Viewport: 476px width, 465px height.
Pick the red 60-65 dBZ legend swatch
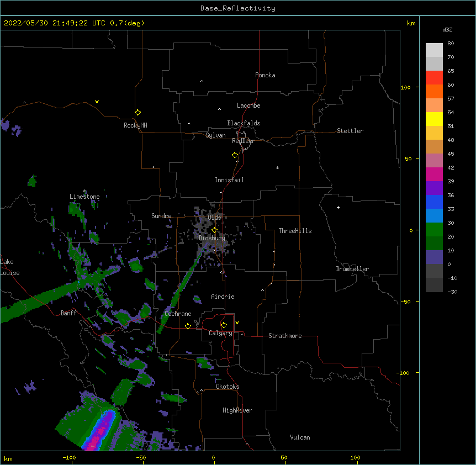tap(434, 77)
